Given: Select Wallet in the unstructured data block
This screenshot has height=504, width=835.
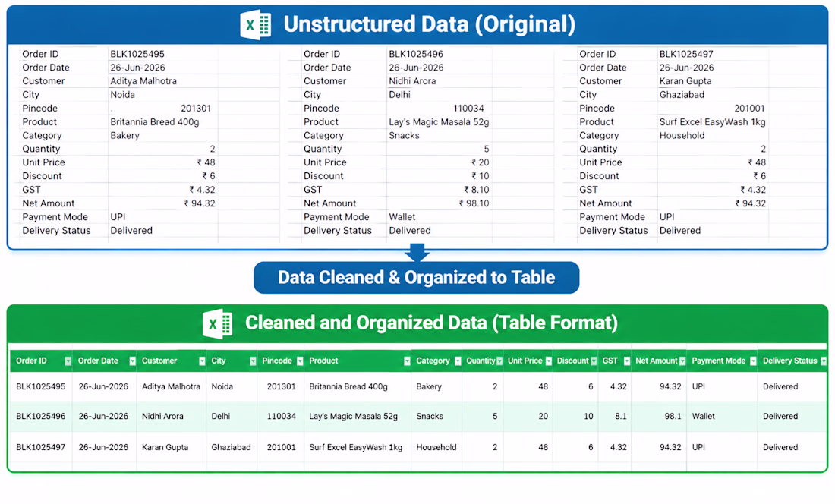Looking at the screenshot, I should (x=402, y=217).
